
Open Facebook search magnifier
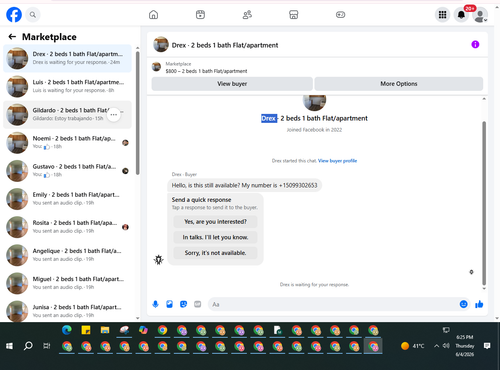33,15
